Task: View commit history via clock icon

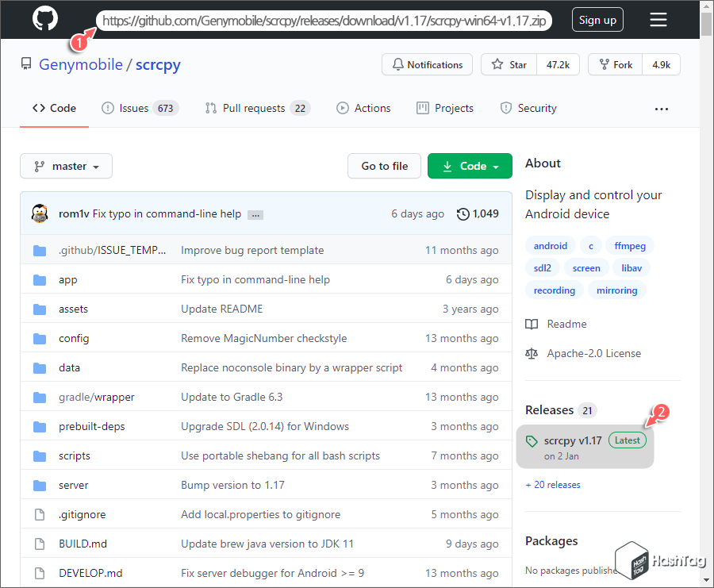Action: tap(462, 213)
